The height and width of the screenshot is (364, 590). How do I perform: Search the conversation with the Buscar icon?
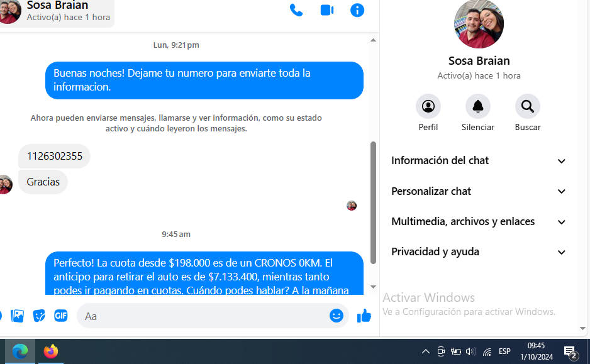(x=528, y=106)
